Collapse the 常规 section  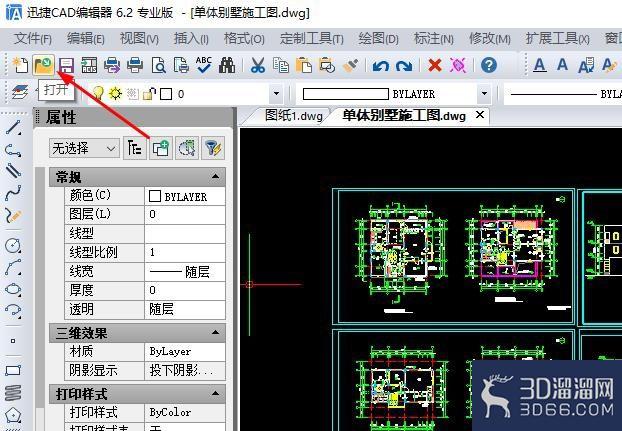tap(215, 176)
